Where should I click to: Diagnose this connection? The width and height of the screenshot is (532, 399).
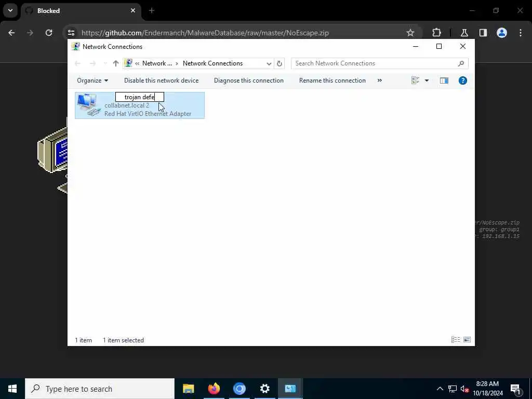click(249, 81)
